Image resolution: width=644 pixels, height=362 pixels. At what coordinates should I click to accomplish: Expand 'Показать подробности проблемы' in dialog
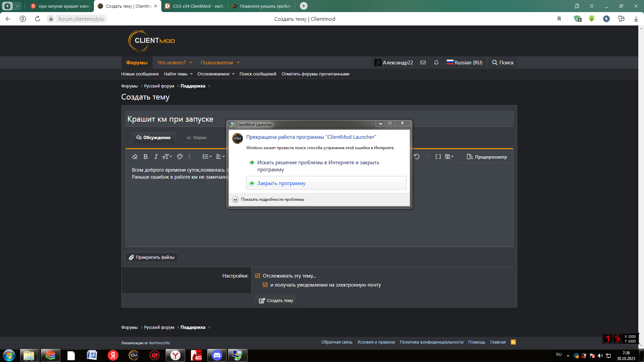[268, 199]
